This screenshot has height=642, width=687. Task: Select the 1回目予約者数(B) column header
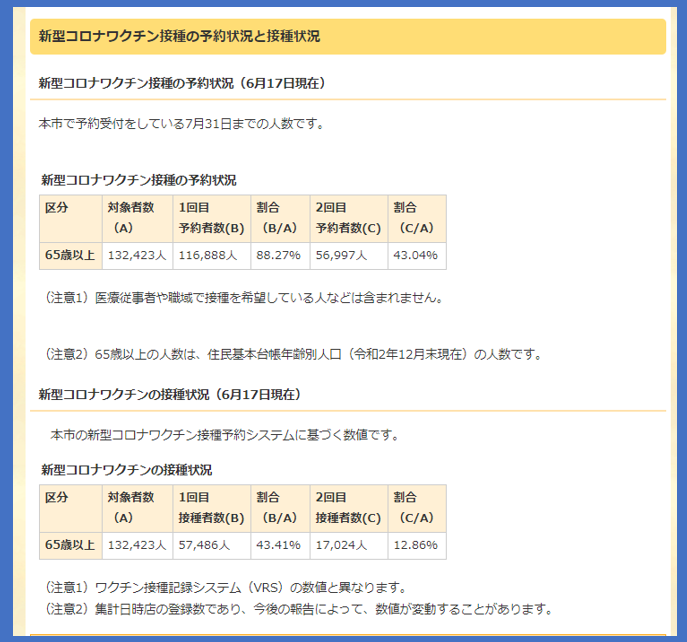(211, 218)
